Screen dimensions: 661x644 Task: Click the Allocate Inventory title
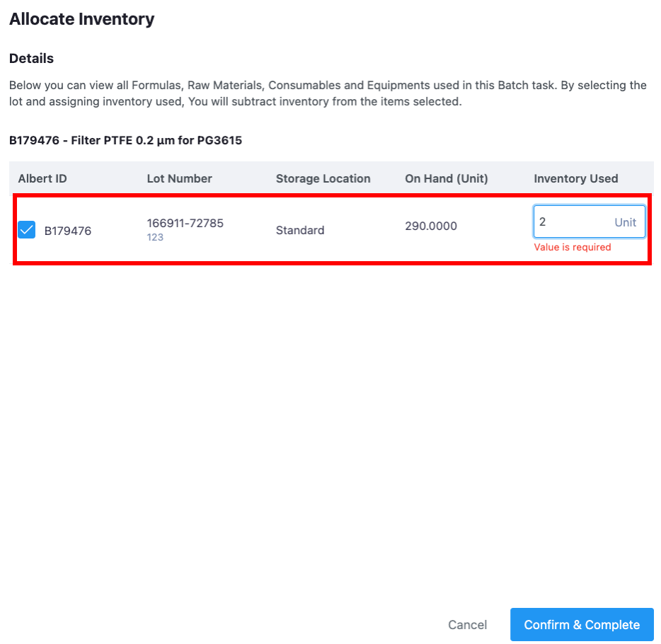(81, 19)
